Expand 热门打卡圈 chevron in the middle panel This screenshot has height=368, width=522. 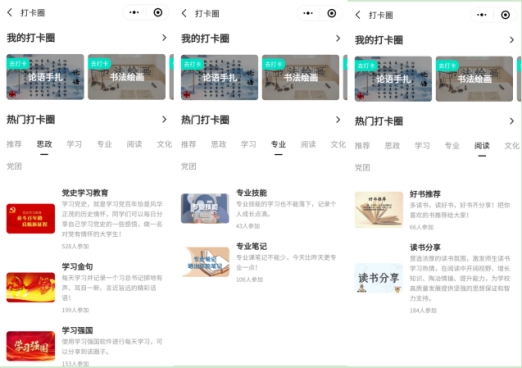(x=338, y=120)
